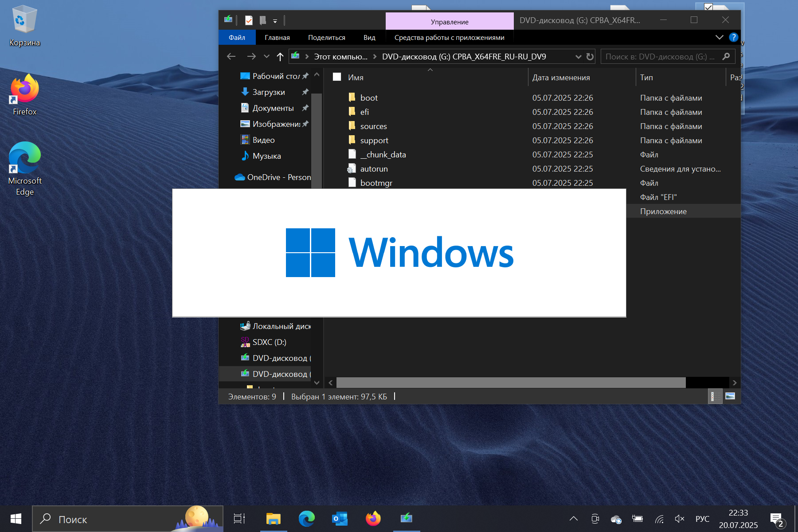Switch the РУС input language indicator
The height and width of the screenshot is (532, 798).
[x=702, y=519]
